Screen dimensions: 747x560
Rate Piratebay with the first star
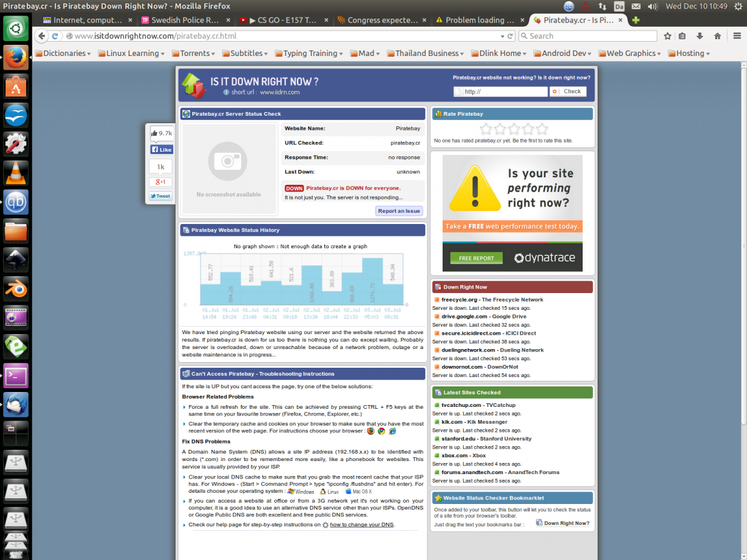pyautogui.click(x=486, y=129)
